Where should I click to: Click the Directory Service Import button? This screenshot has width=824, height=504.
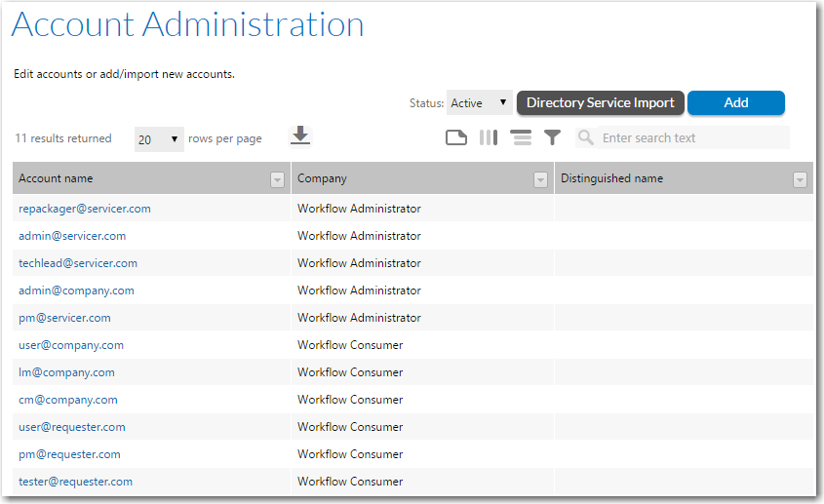[600, 103]
